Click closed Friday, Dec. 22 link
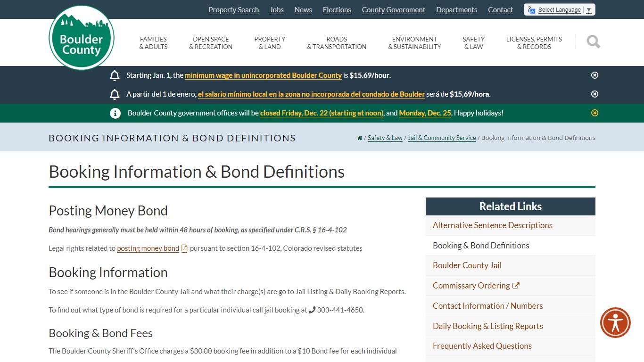Screen dimensions: 644x362 click(322, 113)
